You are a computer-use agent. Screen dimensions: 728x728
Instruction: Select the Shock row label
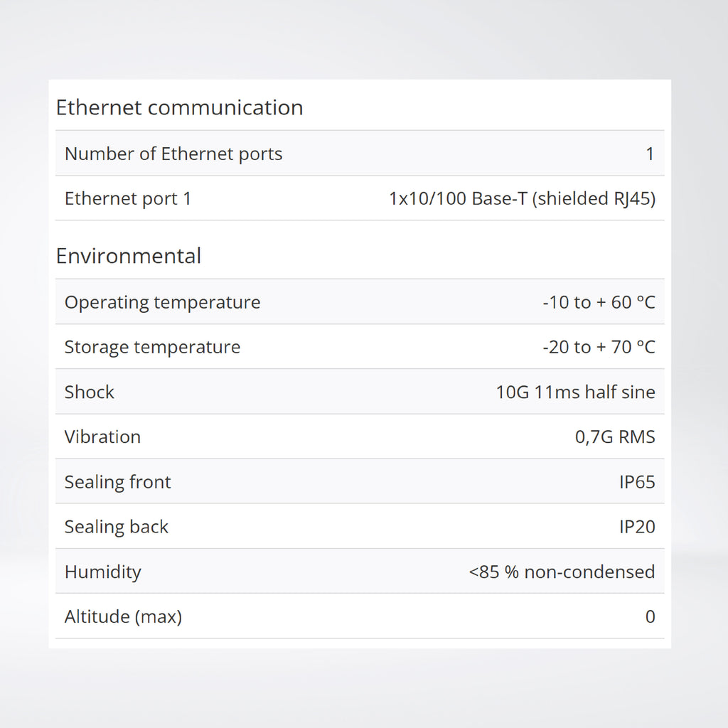point(89,392)
